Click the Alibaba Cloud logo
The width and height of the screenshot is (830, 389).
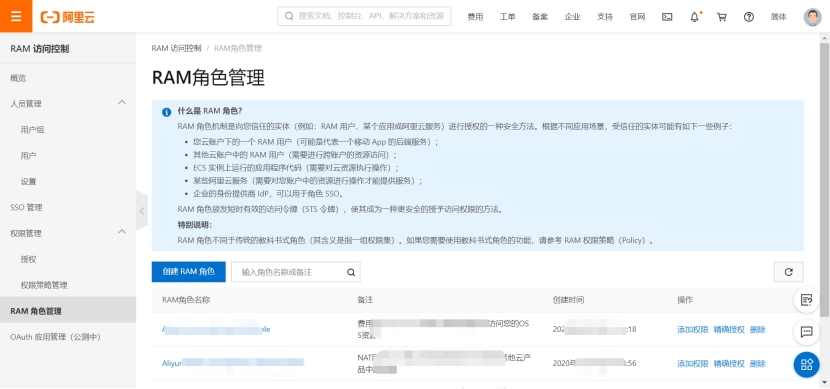[68, 17]
